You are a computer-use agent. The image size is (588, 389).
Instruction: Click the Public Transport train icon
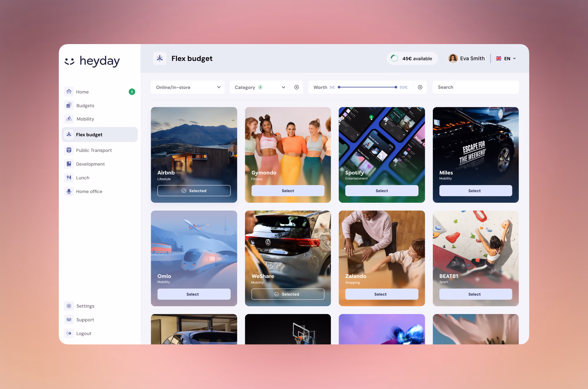point(69,150)
